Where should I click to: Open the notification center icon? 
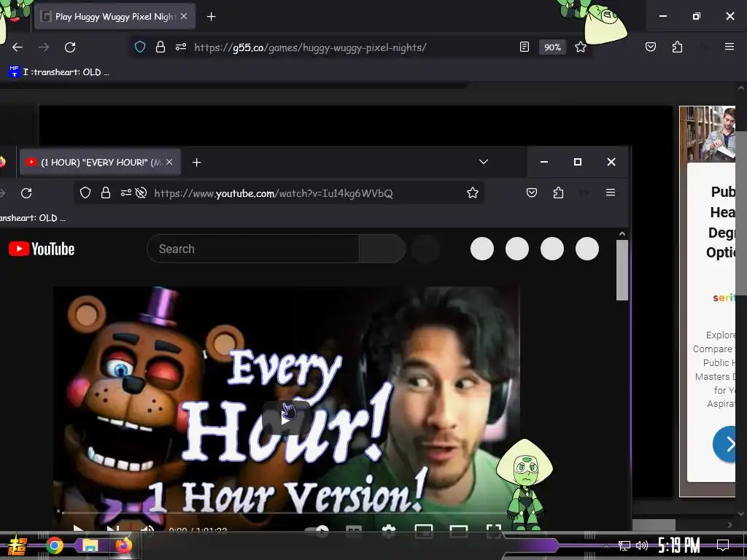click(723, 545)
